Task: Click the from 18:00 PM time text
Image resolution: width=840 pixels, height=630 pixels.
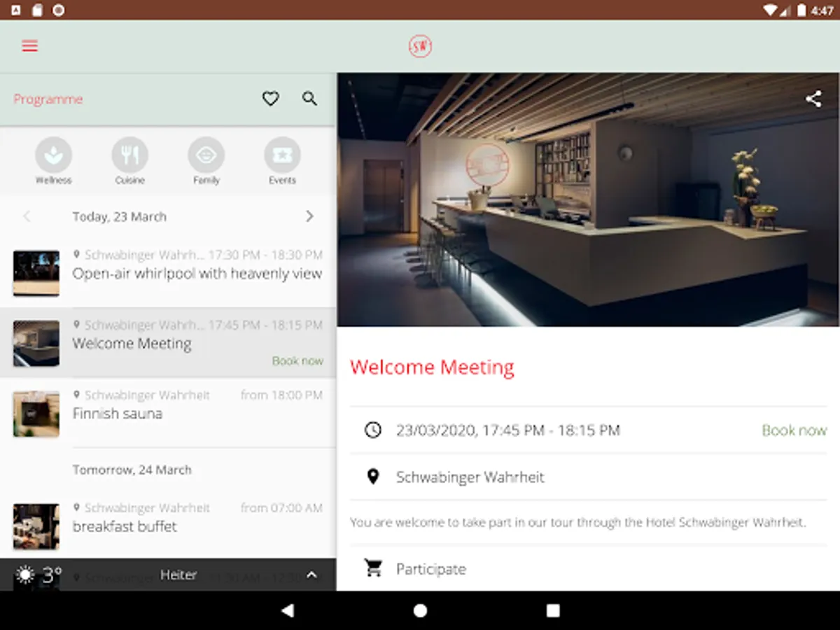Action: pyautogui.click(x=281, y=395)
